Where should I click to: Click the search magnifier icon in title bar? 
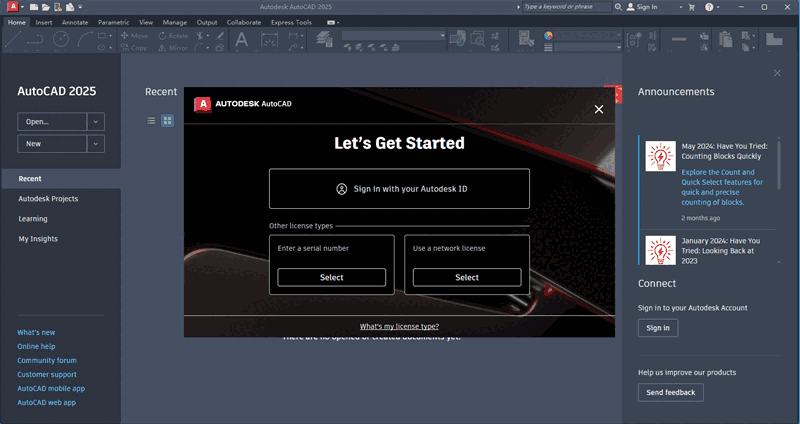pyautogui.click(x=618, y=7)
